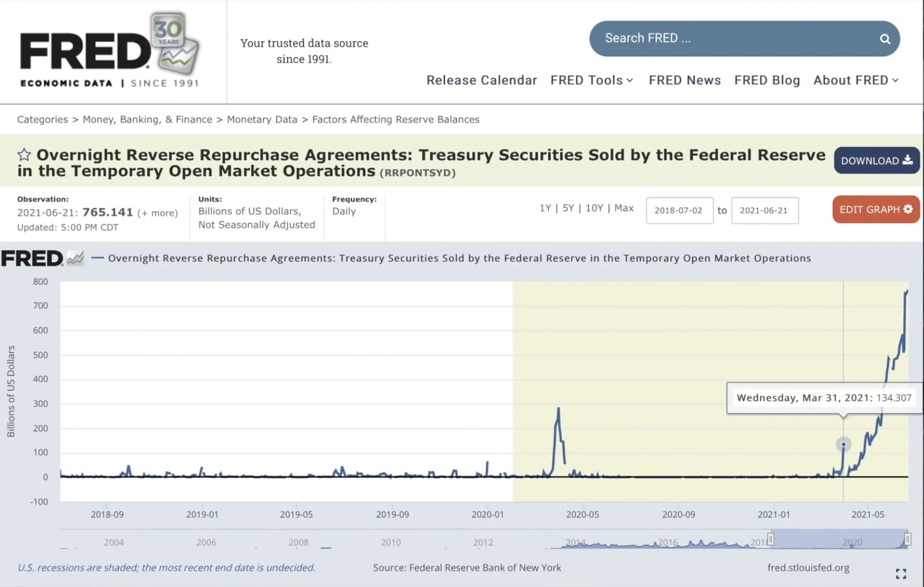Select the Max date range
Viewport: 924px width, 587px height.
(x=624, y=208)
